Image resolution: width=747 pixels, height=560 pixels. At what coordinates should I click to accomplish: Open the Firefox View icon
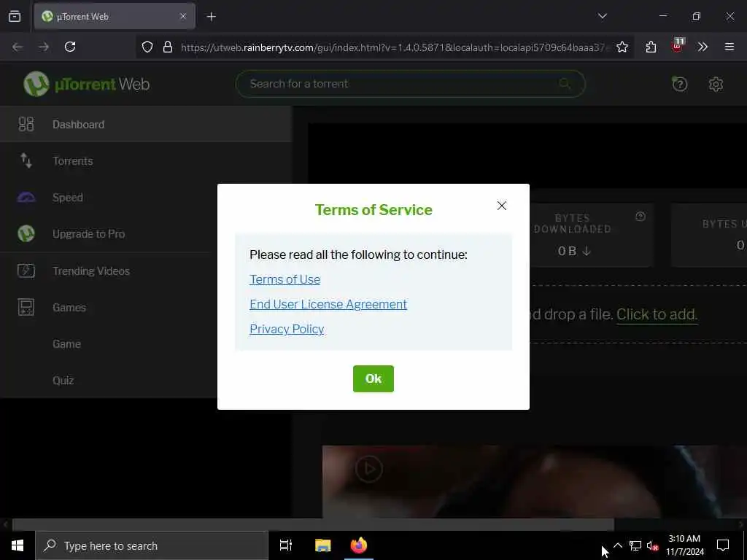(x=15, y=17)
